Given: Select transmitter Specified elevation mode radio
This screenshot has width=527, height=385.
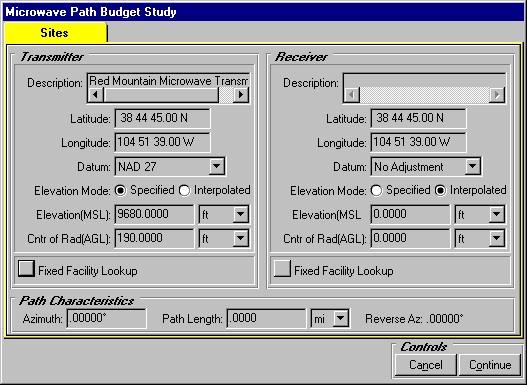Looking at the screenshot, I should pyautogui.click(x=120, y=190).
